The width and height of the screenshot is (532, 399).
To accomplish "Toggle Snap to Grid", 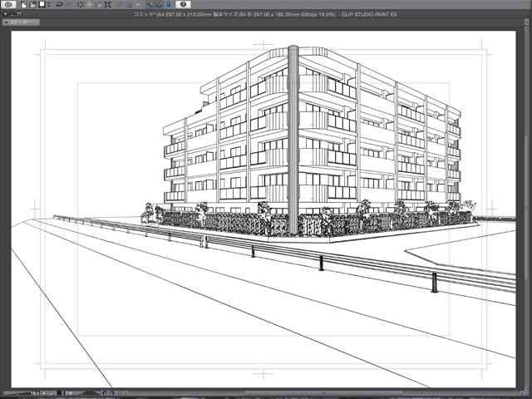I will [168, 4].
